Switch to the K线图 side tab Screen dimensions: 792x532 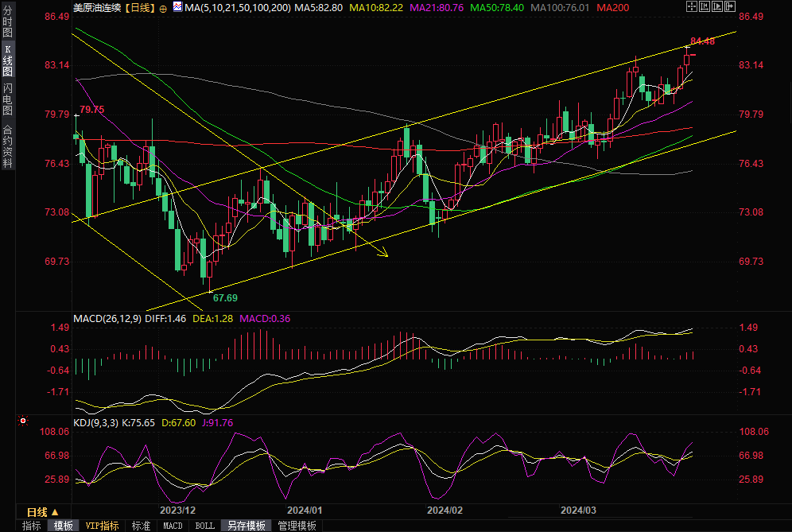[x=8, y=60]
